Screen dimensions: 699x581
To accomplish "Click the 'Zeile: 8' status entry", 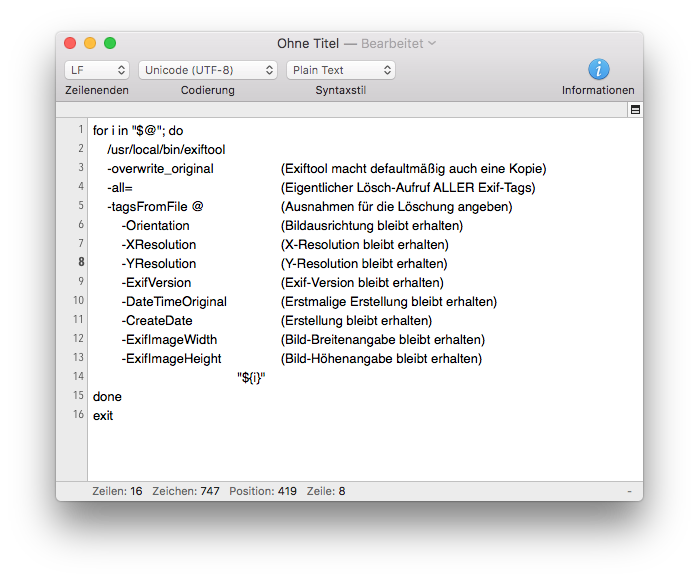I will [326, 491].
